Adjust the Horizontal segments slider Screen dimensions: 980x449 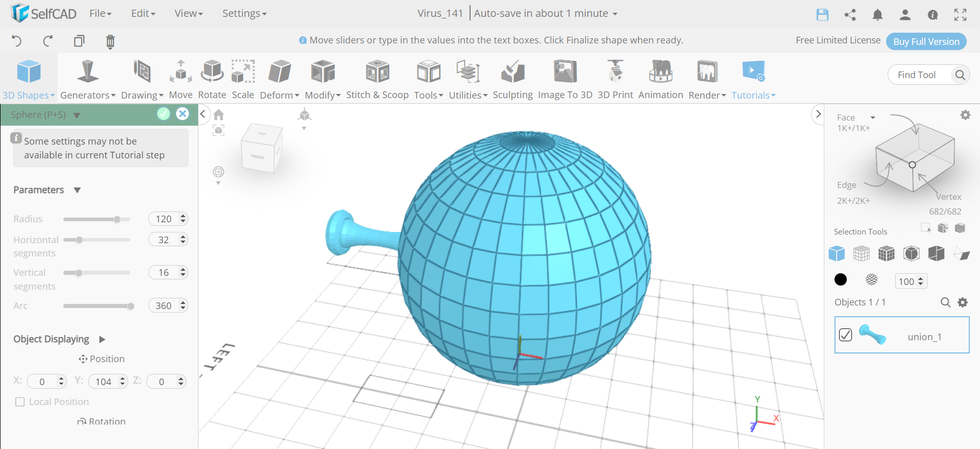tap(96, 240)
